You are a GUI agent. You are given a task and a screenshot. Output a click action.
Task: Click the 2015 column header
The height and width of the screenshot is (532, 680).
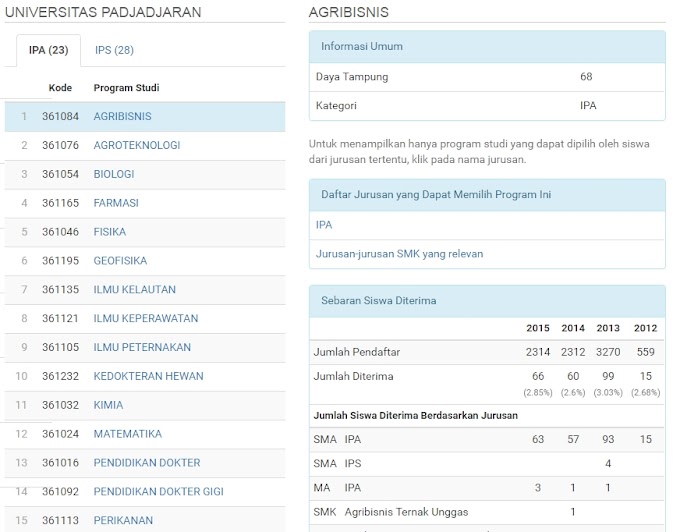538,328
